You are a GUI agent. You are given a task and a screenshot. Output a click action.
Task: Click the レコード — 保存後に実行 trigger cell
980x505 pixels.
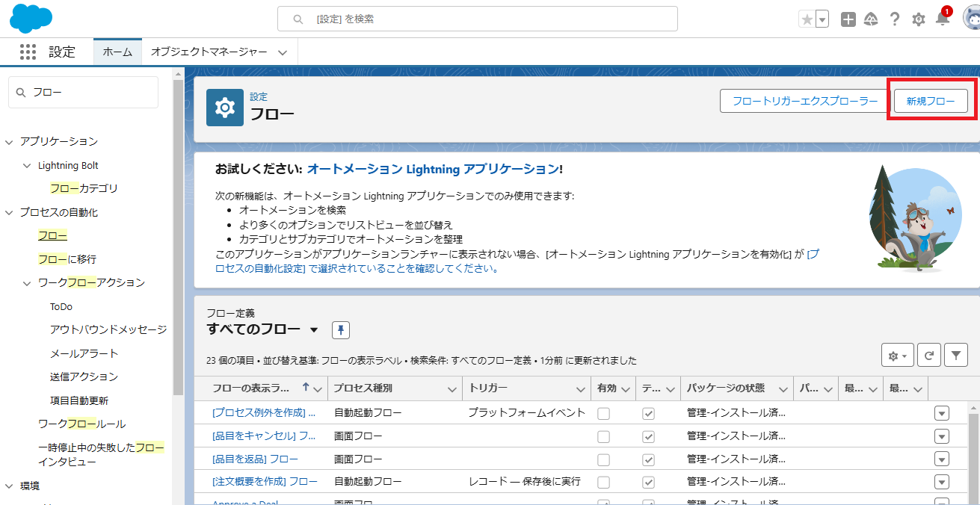pos(524,481)
